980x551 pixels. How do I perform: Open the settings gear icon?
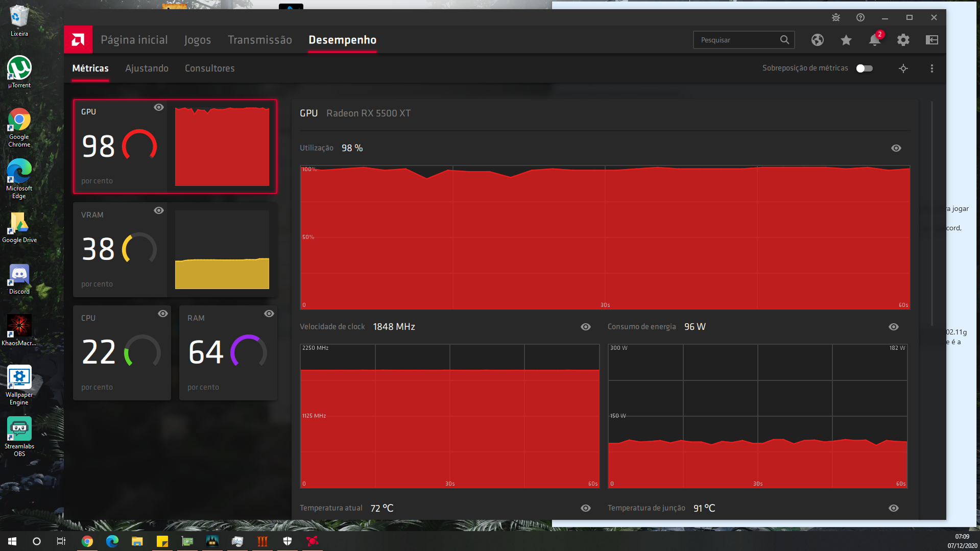[x=903, y=40]
